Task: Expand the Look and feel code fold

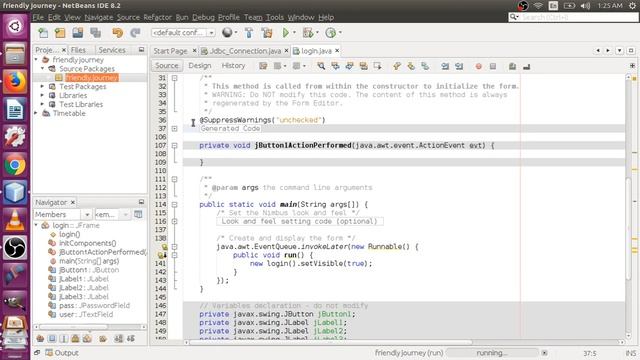Action: click(174, 221)
